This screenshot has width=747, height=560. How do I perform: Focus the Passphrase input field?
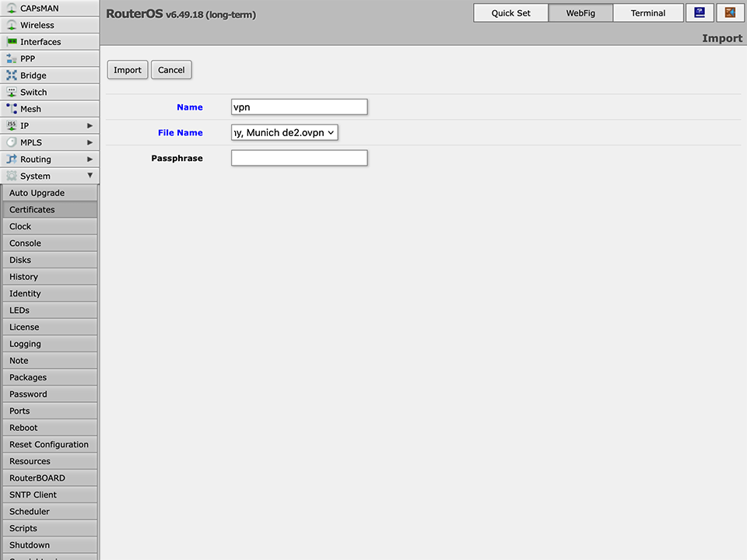click(x=299, y=158)
